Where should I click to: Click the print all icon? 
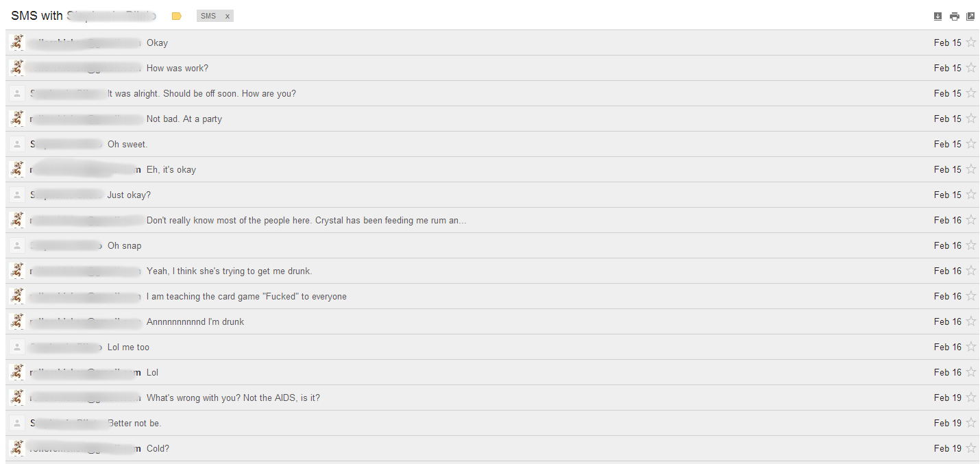(955, 16)
